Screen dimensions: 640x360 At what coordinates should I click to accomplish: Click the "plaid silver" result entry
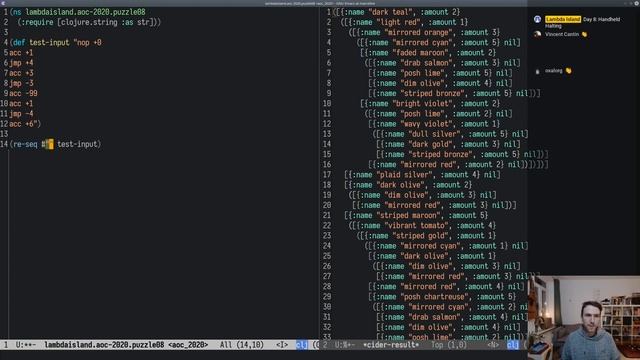422,175
